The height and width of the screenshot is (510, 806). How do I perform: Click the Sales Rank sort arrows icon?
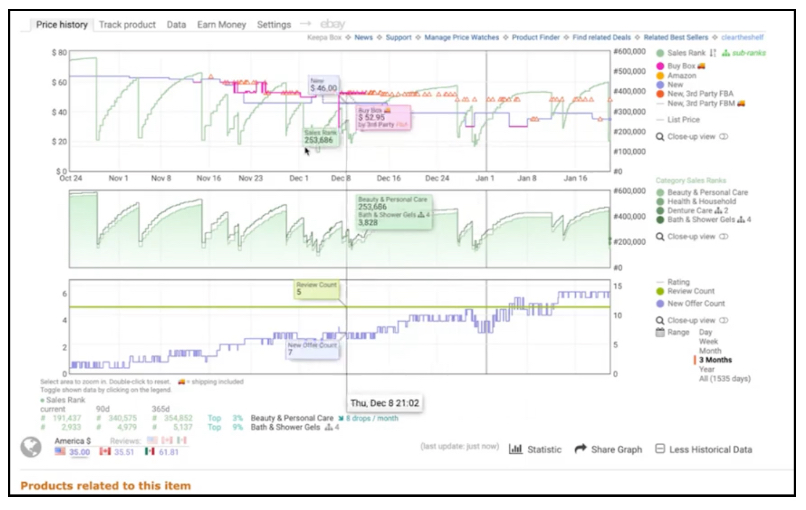[x=713, y=53]
